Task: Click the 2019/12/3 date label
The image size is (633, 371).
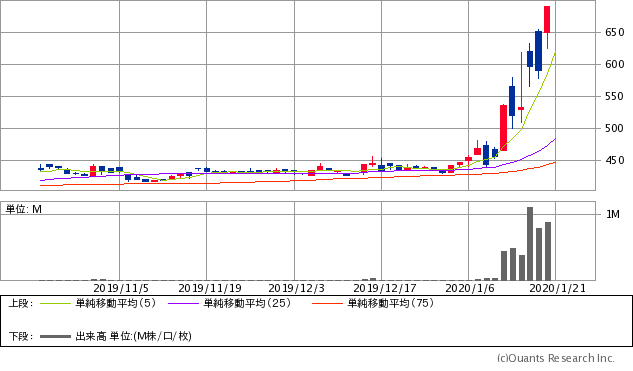Action: (x=296, y=288)
